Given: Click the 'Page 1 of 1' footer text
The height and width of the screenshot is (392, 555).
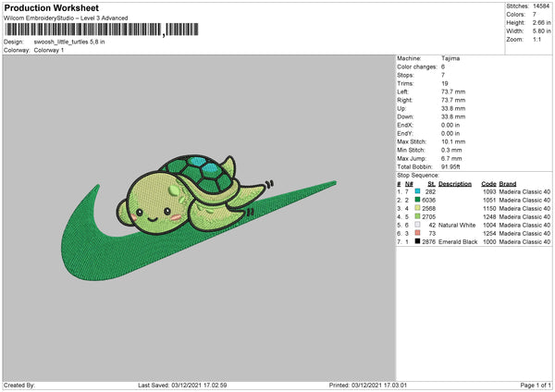Looking at the screenshot, I should tap(536, 385).
